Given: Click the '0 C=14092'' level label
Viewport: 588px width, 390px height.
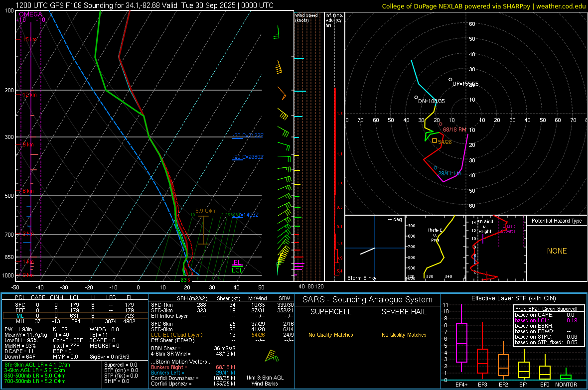Looking at the screenshot, I should (246, 215).
